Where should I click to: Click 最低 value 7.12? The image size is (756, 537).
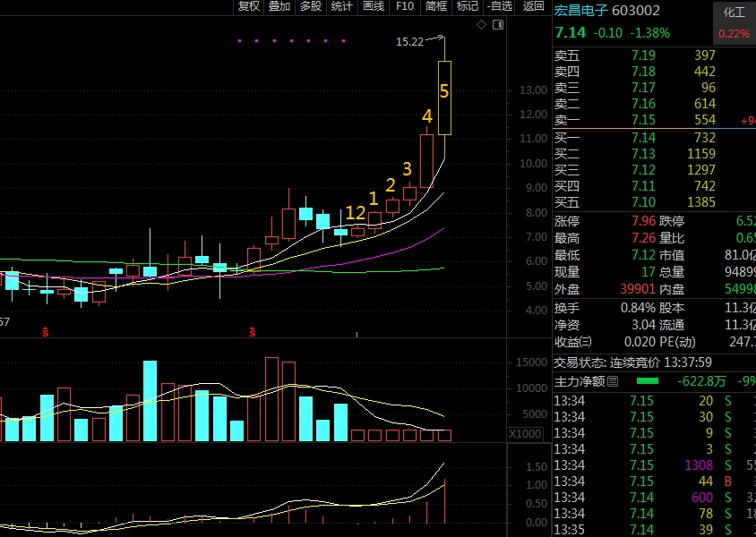(643, 255)
